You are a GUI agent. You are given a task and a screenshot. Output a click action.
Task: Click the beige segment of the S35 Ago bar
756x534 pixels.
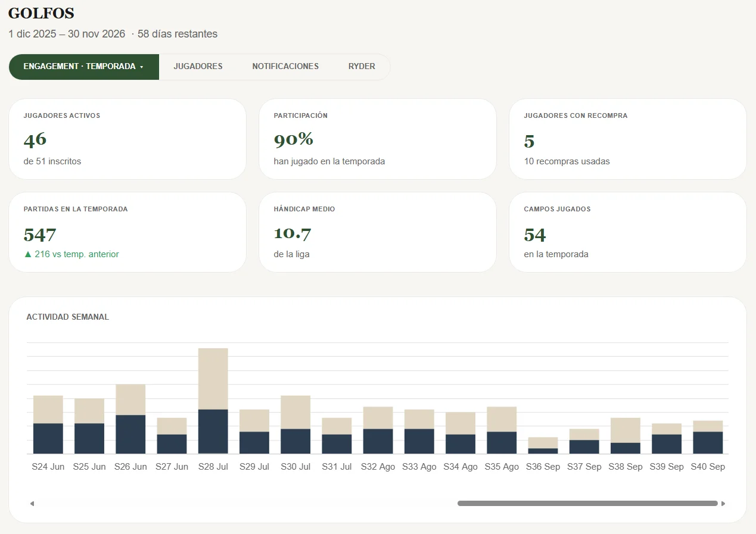[502, 419]
